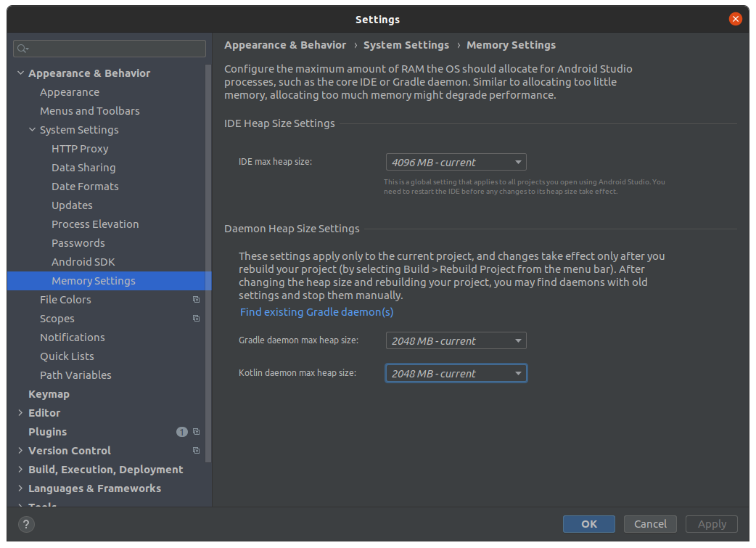Viewport: 756px width, 548px height.
Task: Click the Kotlin daemon max heap size label
Action: [297, 373]
